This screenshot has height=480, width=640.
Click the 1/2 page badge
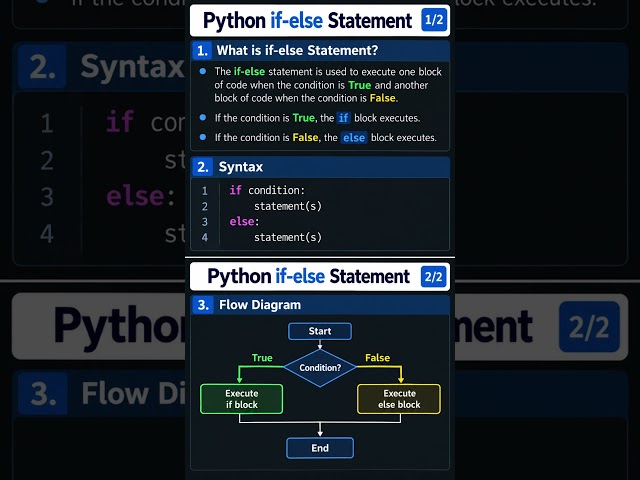point(434,20)
